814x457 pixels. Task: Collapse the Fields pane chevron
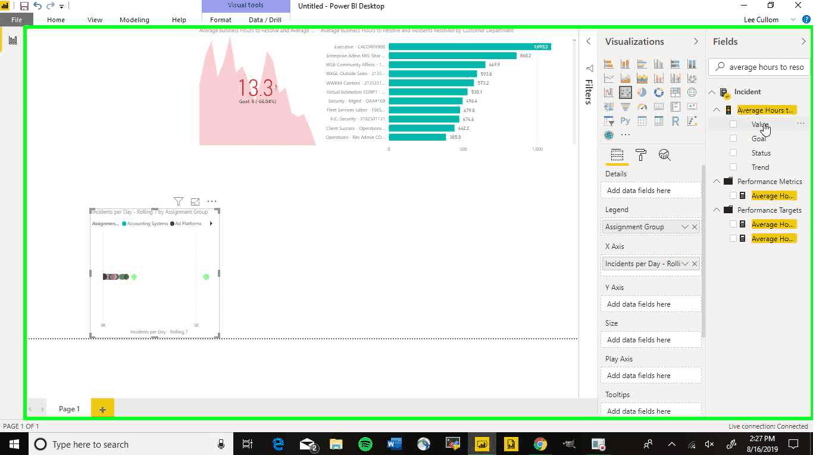804,42
